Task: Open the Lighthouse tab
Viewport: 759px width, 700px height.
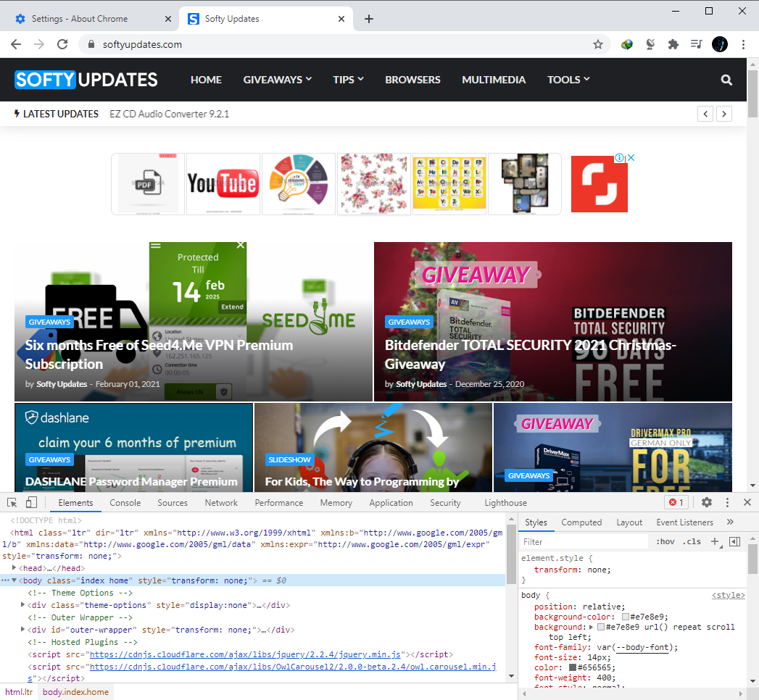Action: (x=505, y=503)
